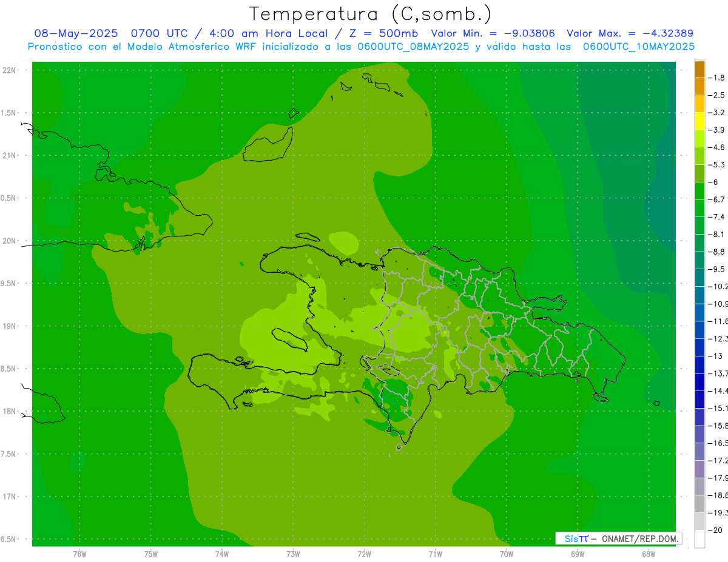Click the '0600UTC_08MAY2025' initialization timestamp

pos(413,47)
